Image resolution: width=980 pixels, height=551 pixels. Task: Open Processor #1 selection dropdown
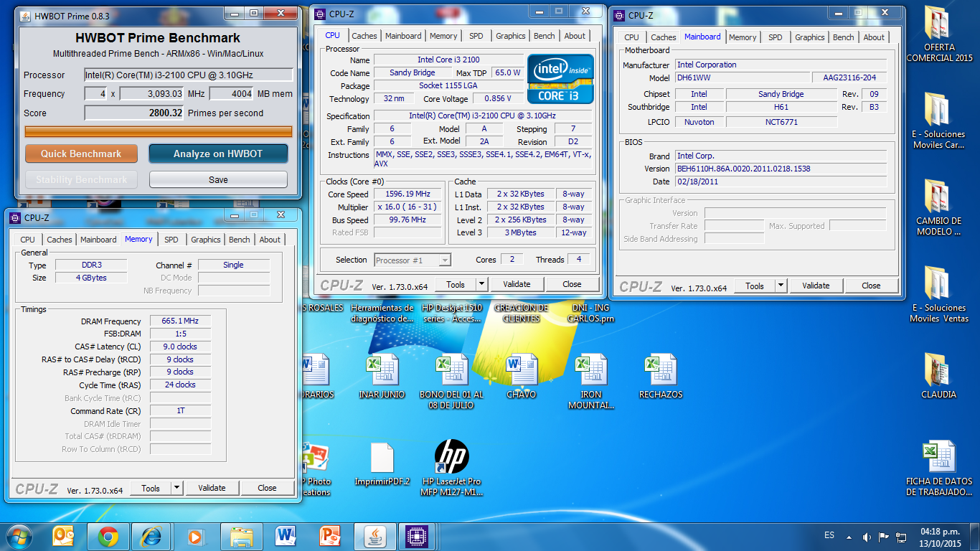pyautogui.click(x=413, y=260)
